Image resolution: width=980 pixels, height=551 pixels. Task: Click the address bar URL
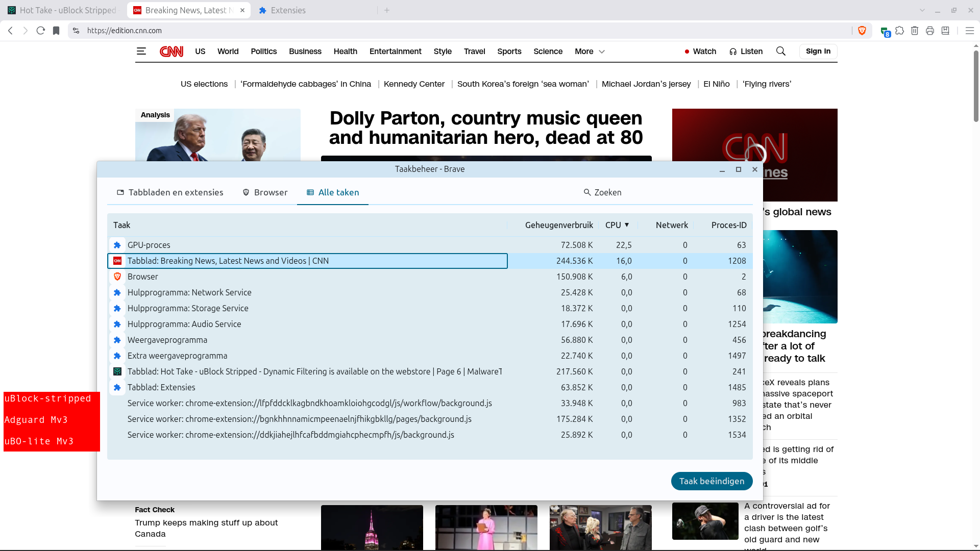click(x=125, y=31)
